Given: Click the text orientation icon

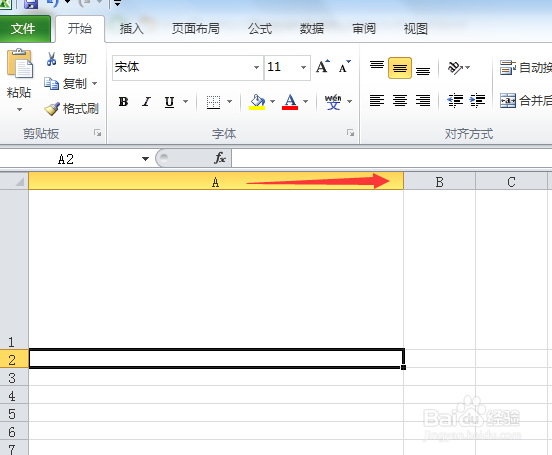Looking at the screenshot, I should click(455, 68).
